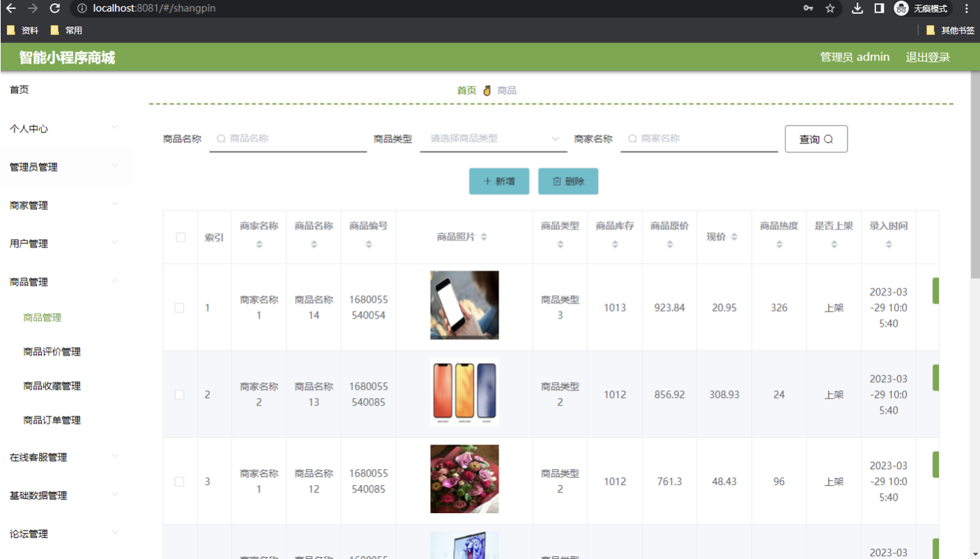
Task: Go back with browser back arrow
Action: [10, 8]
